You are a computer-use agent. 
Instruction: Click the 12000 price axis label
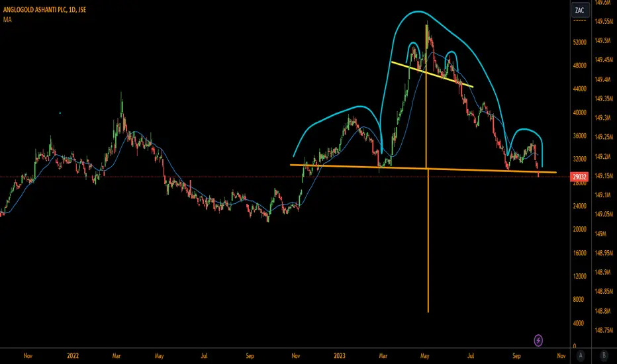click(x=580, y=276)
